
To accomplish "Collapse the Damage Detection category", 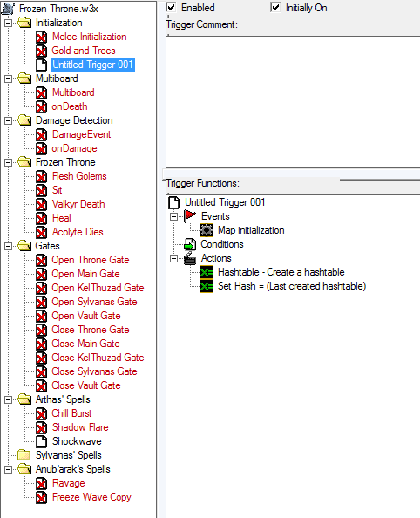I will pyautogui.click(x=8, y=120).
